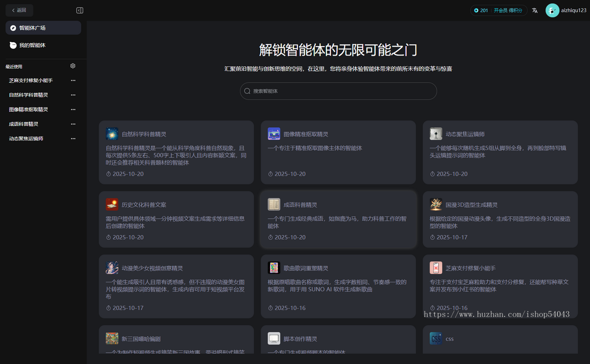Click the 国漫3D造型生成精灵 card icon
590x364 pixels.
tap(436, 204)
